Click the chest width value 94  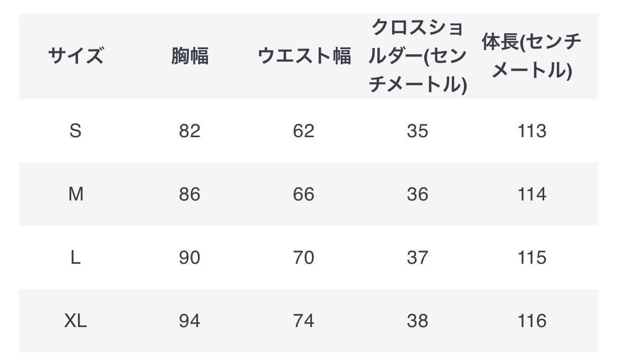point(189,321)
